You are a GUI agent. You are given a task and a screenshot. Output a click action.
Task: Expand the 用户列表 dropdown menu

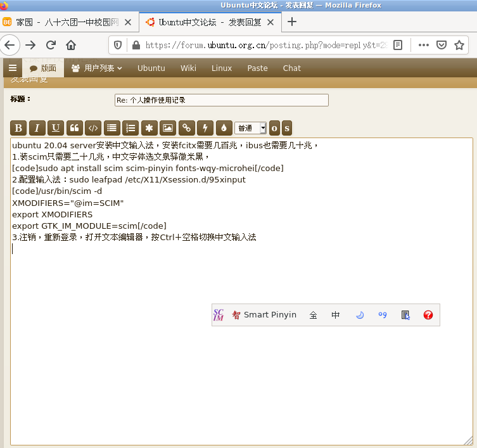pyautogui.click(x=97, y=68)
